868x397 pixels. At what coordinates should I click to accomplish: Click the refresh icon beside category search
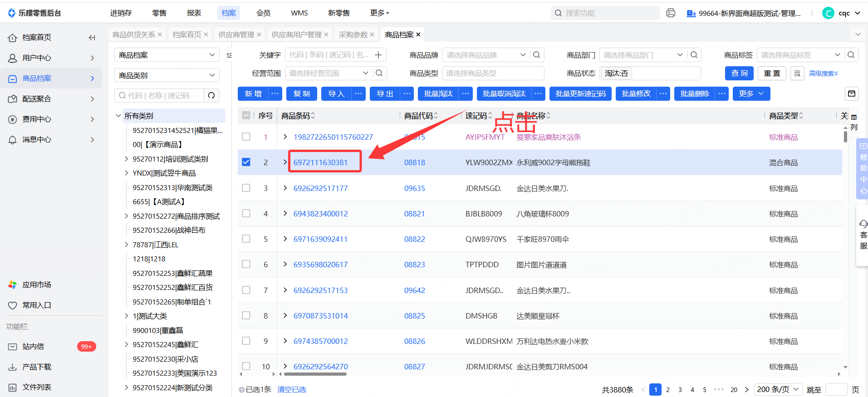211,95
